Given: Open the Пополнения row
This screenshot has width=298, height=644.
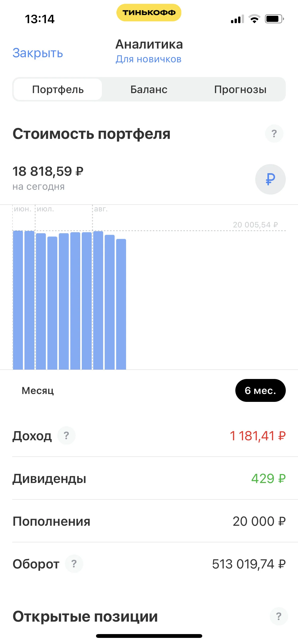Looking at the screenshot, I should (x=149, y=521).
